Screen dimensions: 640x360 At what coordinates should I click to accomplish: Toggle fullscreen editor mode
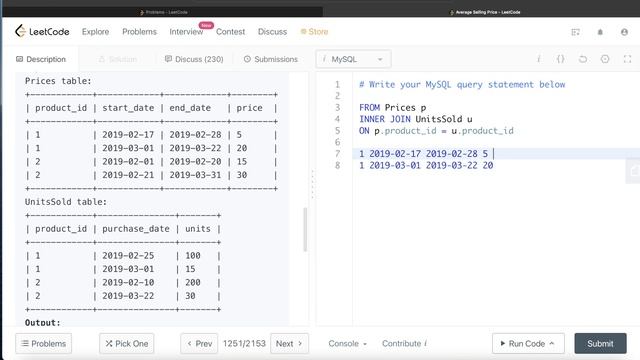627,59
